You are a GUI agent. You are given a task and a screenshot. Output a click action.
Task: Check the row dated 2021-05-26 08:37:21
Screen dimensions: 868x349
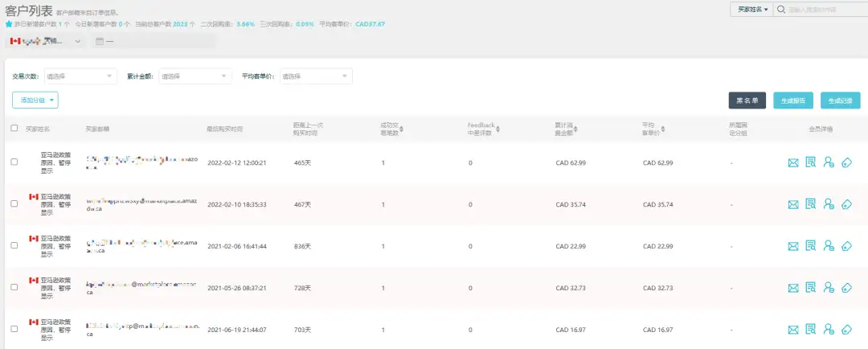(14, 288)
